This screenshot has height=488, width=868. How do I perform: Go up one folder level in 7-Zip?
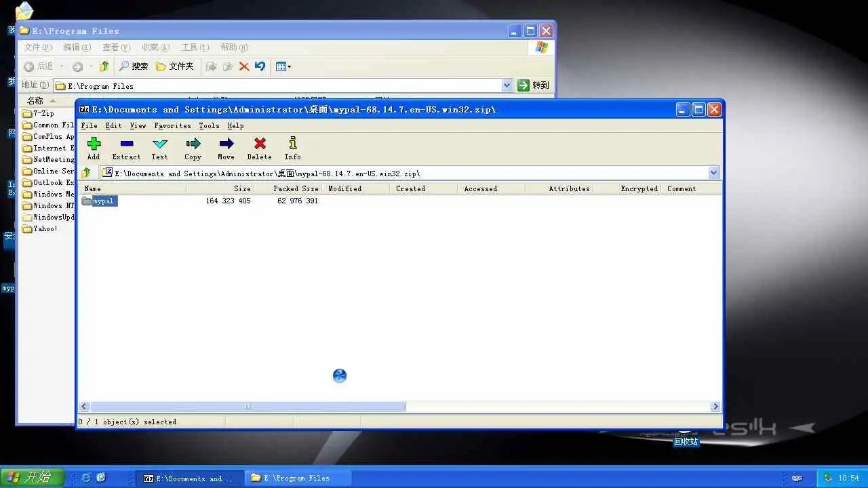click(86, 173)
